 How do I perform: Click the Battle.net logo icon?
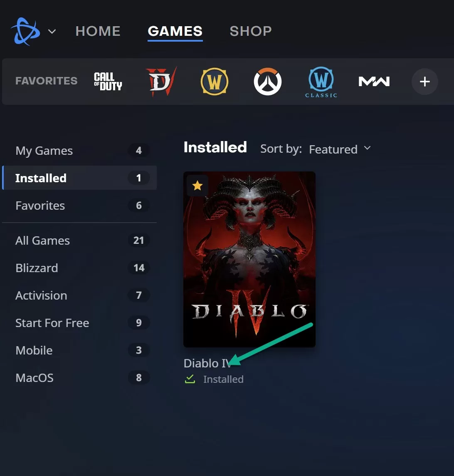pos(26,31)
